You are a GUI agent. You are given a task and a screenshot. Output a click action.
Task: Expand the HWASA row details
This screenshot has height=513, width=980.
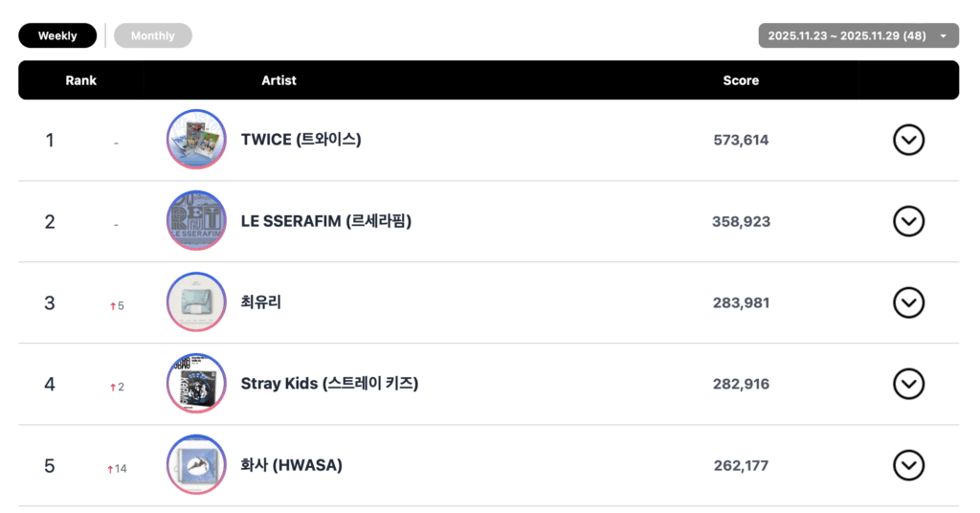908,465
